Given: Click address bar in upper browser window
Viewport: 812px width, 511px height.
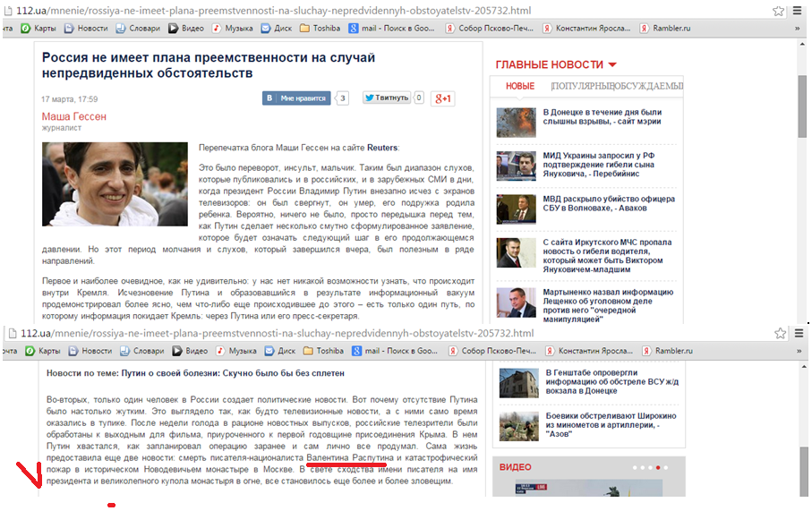Looking at the screenshot, I should (x=389, y=11).
